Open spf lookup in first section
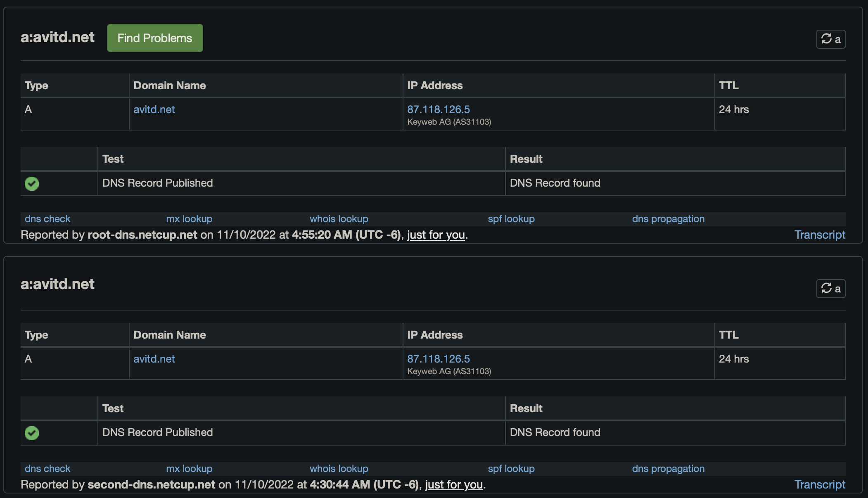868x498 pixels. click(511, 219)
